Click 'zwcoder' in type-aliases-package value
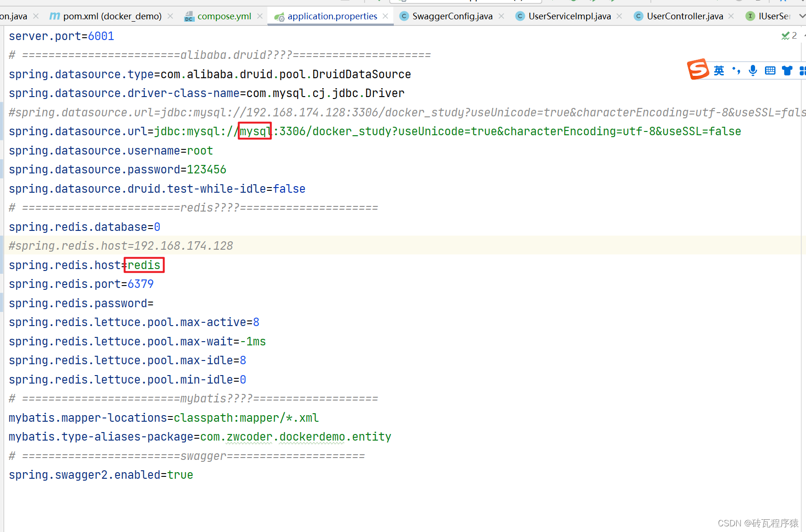Screen dimensions: 806x532 click(x=249, y=437)
